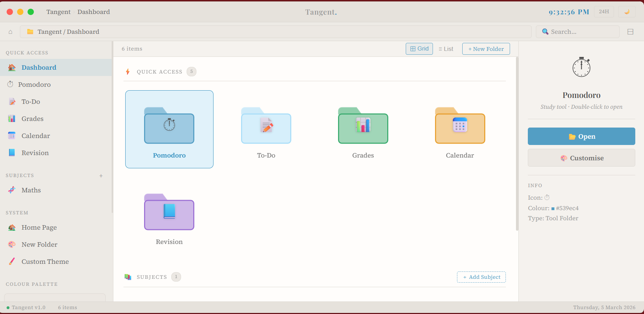Click the Maths DNA icon in sidebar
644x314 pixels.
[x=12, y=190]
